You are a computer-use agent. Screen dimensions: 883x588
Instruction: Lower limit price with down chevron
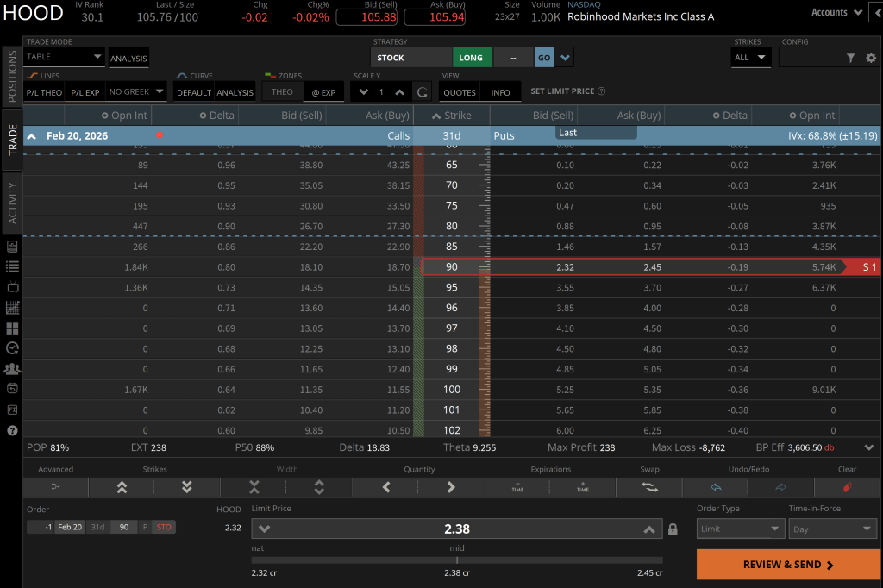point(264,529)
